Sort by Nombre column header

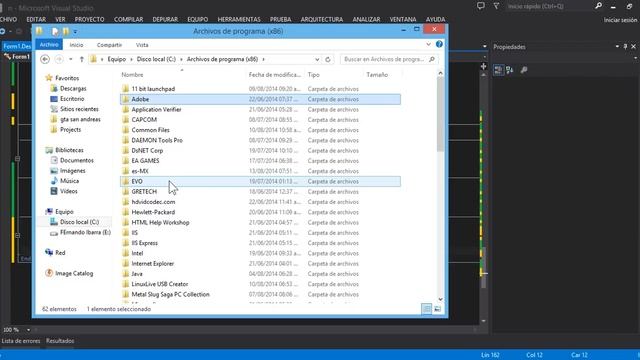132,75
